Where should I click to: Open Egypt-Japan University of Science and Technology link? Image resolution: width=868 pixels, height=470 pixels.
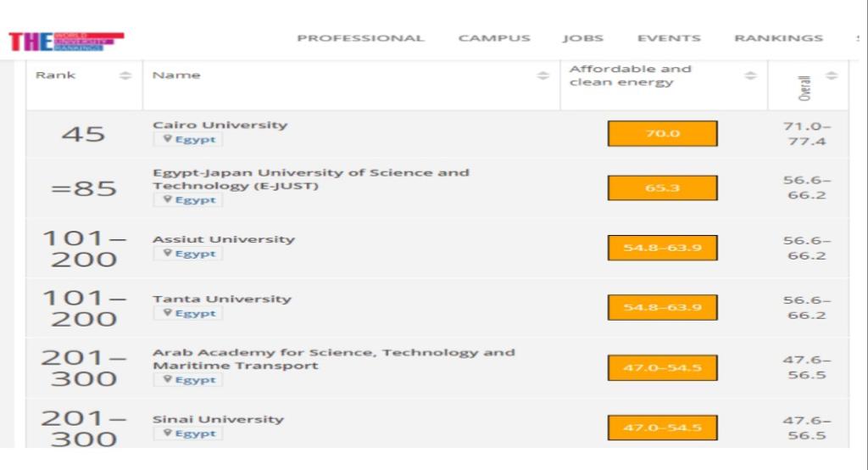[311, 179]
